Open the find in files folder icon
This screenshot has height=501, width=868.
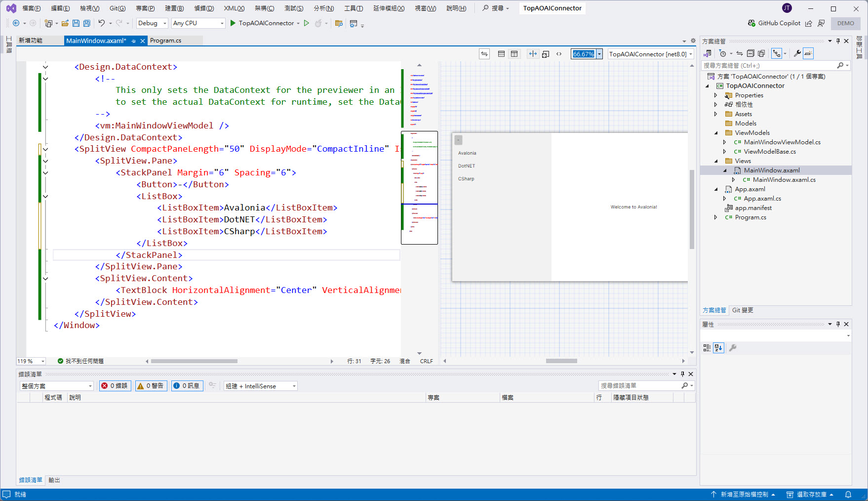(339, 23)
